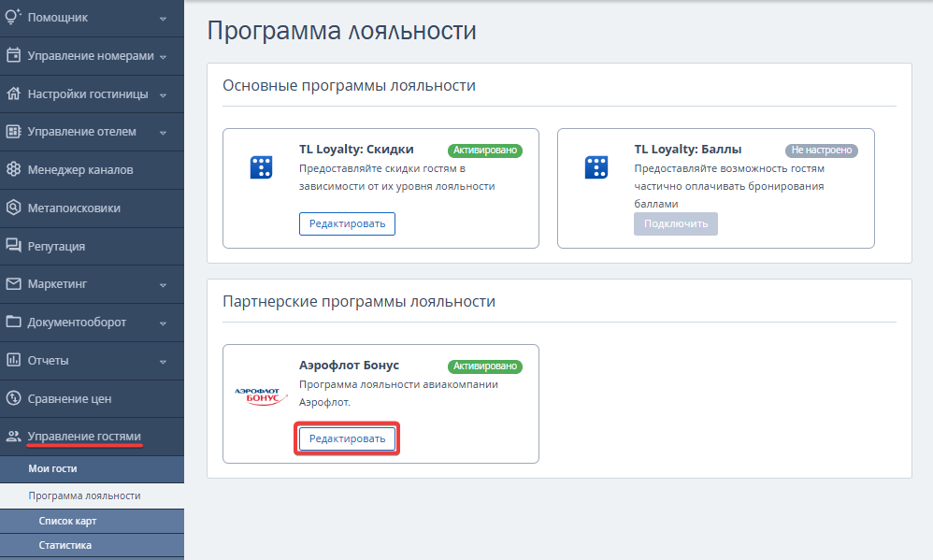The width and height of the screenshot is (933, 560).
Task: Expand the Управление номерами arrow
Action: (x=163, y=57)
